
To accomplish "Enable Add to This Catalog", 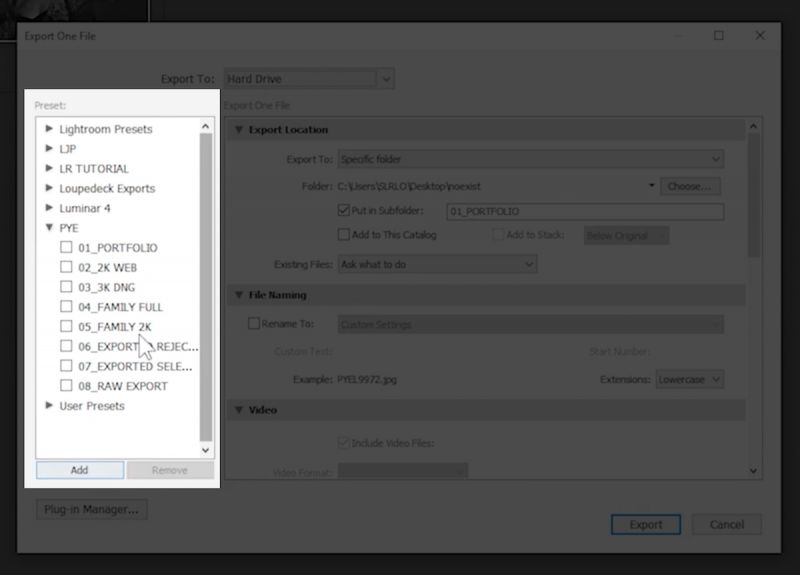I will (343, 235).
